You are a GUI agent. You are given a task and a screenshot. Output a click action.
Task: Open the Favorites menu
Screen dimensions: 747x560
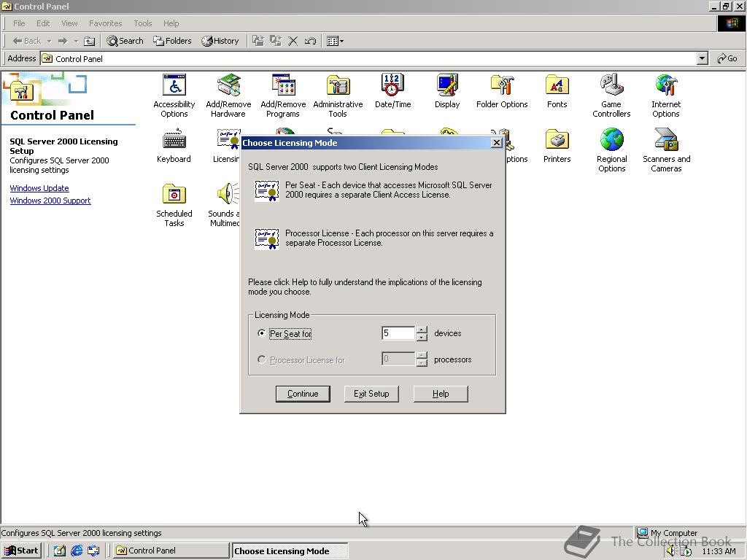105,23
